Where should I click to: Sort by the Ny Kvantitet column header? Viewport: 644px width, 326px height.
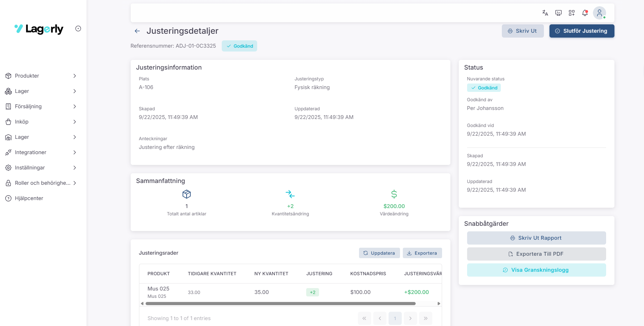coord(271,274)
